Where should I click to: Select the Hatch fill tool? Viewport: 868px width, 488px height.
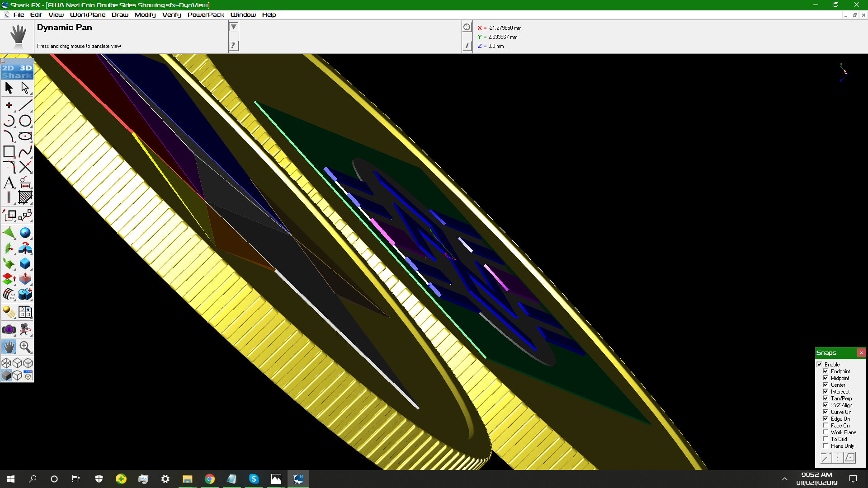tap(25, 197)
